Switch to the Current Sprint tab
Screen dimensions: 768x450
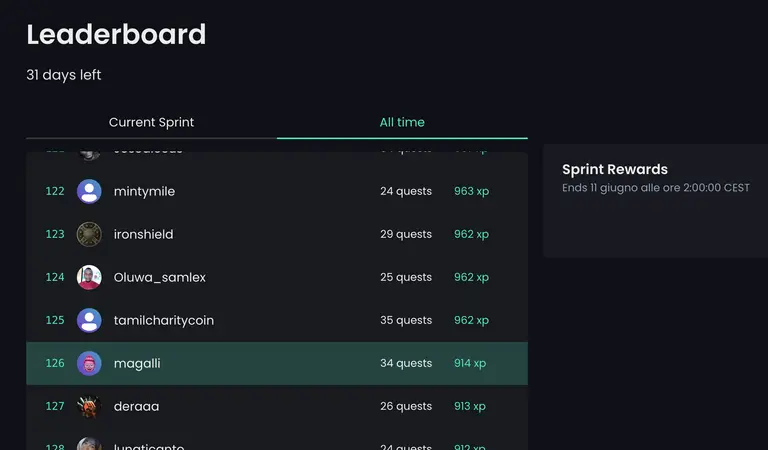151,122
